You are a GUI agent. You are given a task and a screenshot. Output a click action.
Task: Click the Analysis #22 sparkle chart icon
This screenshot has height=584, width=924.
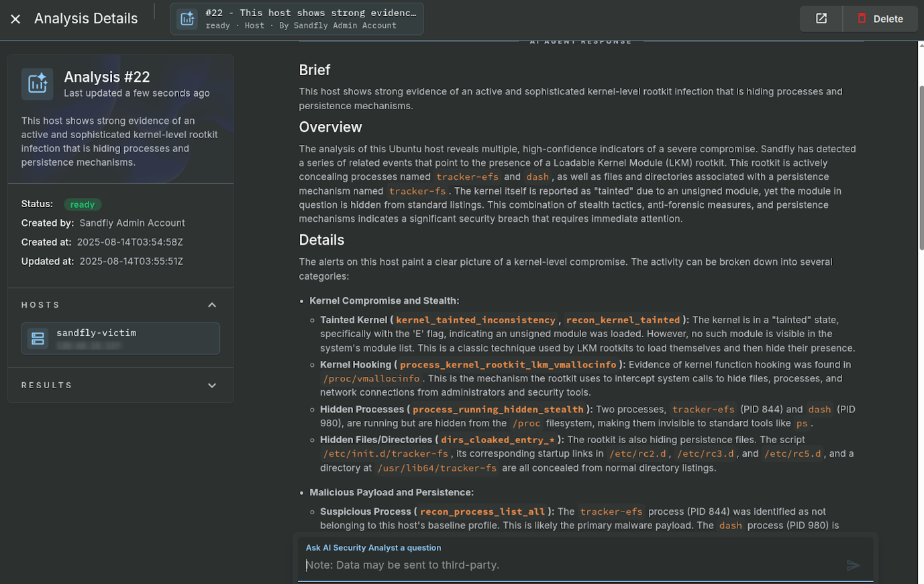tap(37, 84)
